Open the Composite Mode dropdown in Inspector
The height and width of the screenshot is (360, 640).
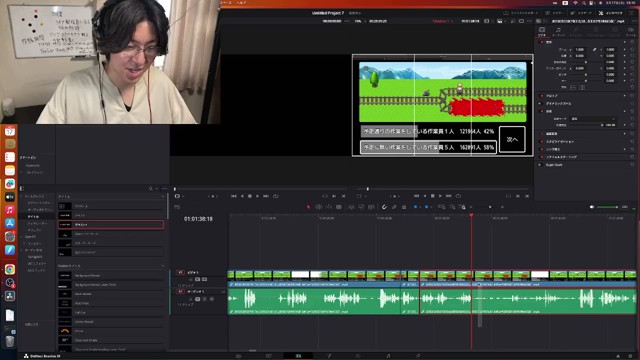tap(592, 119)
